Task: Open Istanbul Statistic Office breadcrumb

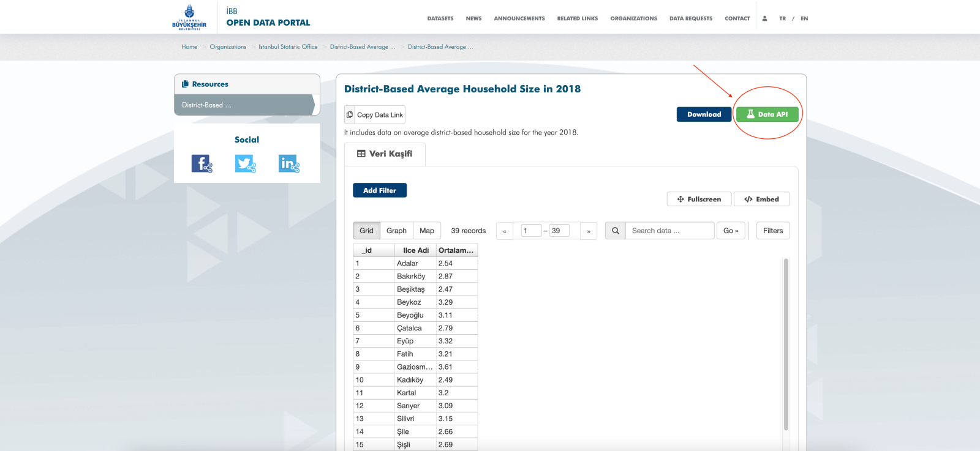Action: [x=288, y=47]
